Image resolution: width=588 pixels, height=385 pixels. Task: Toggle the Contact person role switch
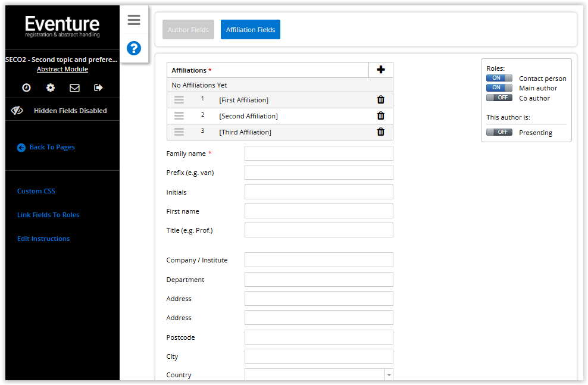coord(499,78)
